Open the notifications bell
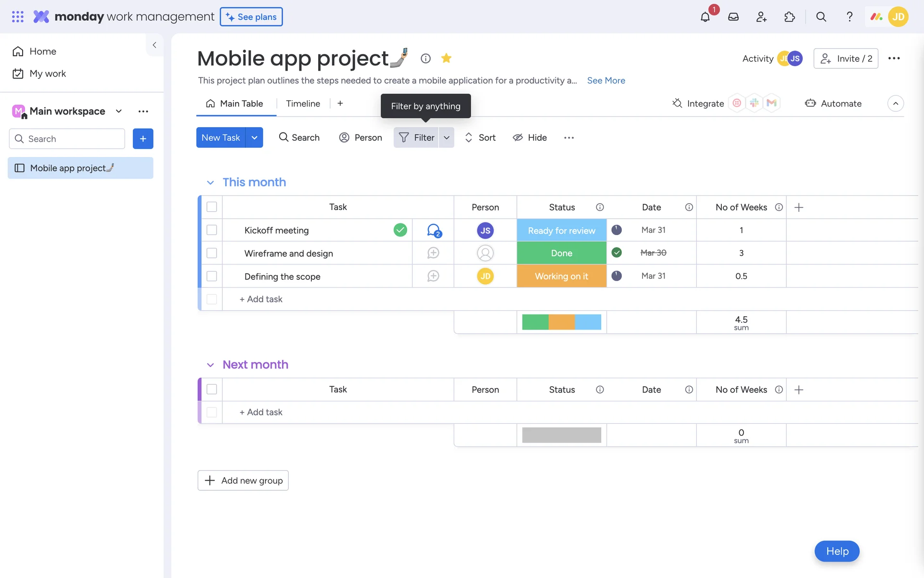Screen dimensions: 924x578 pos(705,17)
